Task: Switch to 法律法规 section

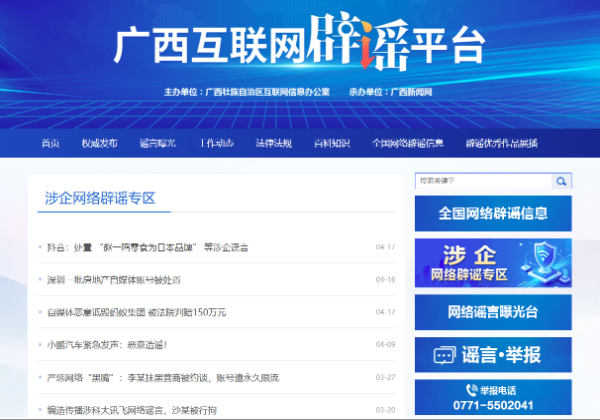Action: (x=273, y=143)
